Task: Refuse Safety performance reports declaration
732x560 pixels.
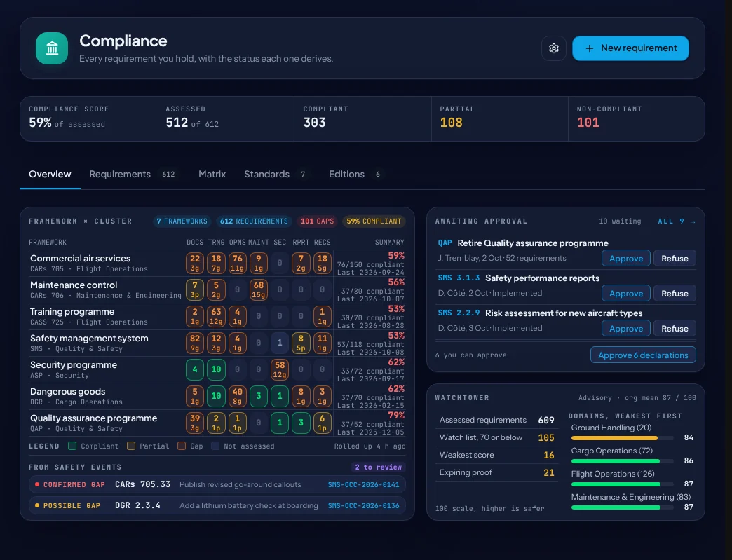Action: pos(675,293)
